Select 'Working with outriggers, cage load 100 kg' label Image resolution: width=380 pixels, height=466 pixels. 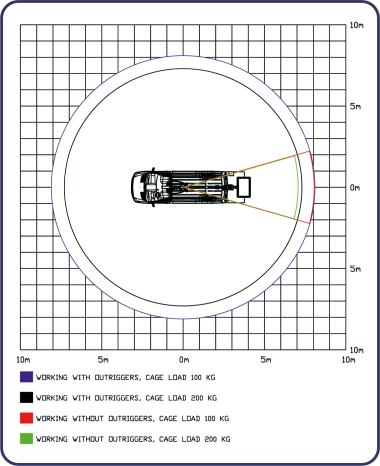[126, 377]
